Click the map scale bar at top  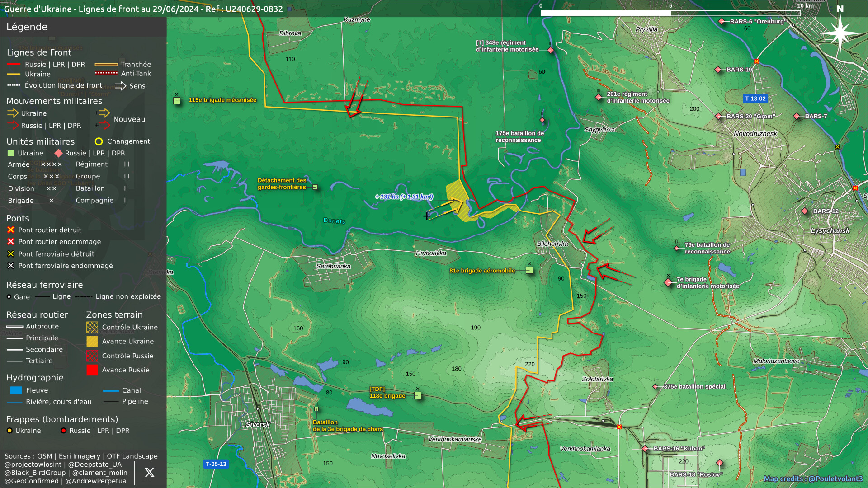pyautogui.click(x=670, y=13)
